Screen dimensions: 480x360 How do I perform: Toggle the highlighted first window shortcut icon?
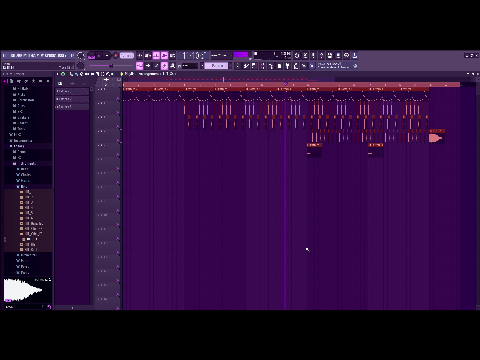click(140, 66)
